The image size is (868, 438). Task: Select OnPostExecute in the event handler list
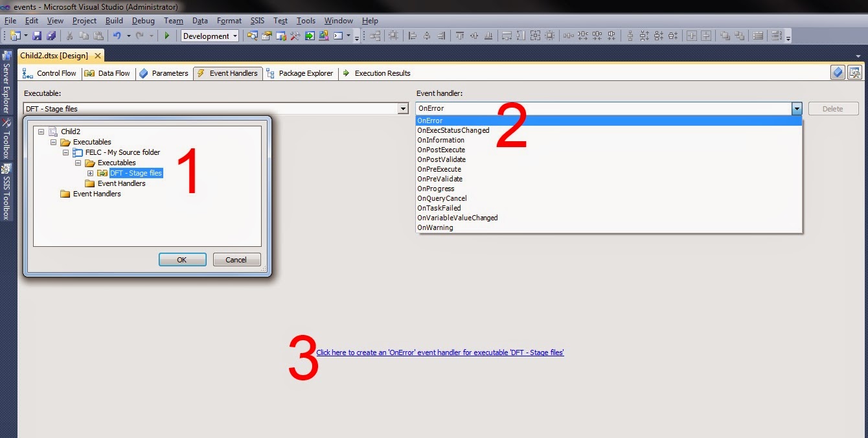tap(609, 150)
